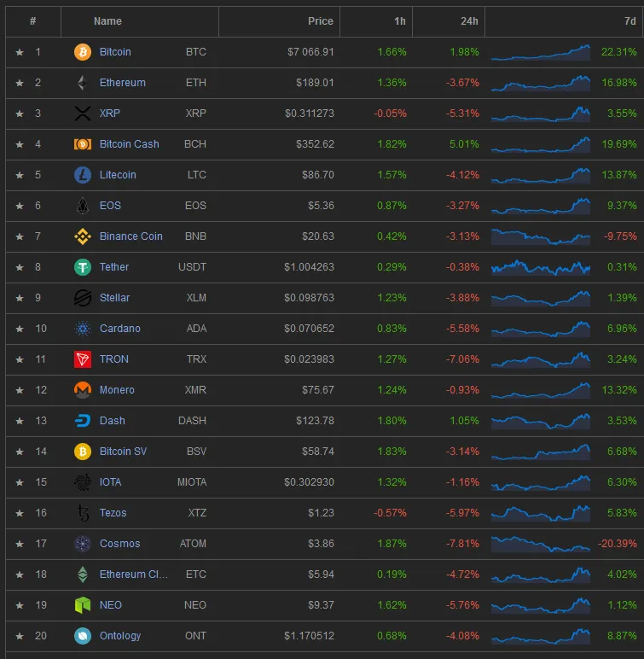Click Tezos -0.57% 1h value
The image size is (644, 659).
[390, 513]
